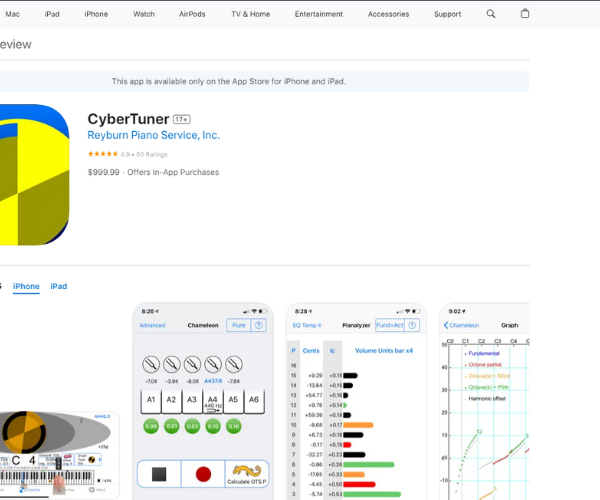This screenshot has height=500, width=600.
Task: Click the Fundamental legend entry in Graph
Action: coord(482,353)
